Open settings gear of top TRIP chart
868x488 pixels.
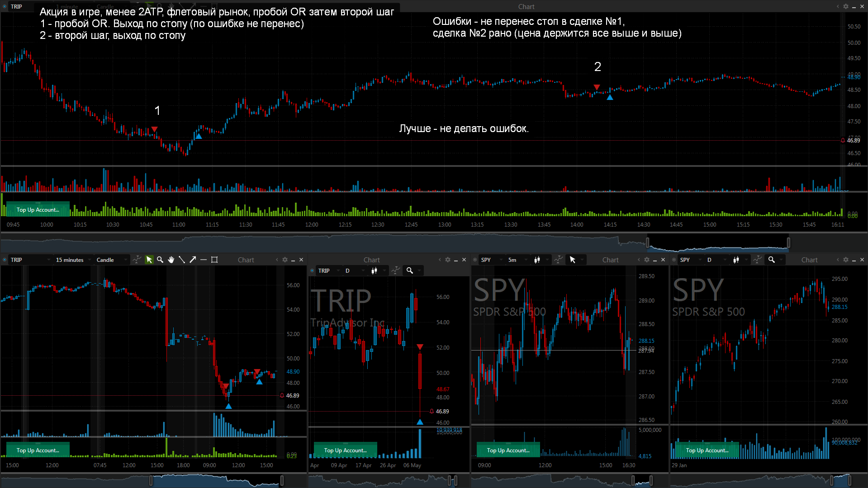pos(846,6)
